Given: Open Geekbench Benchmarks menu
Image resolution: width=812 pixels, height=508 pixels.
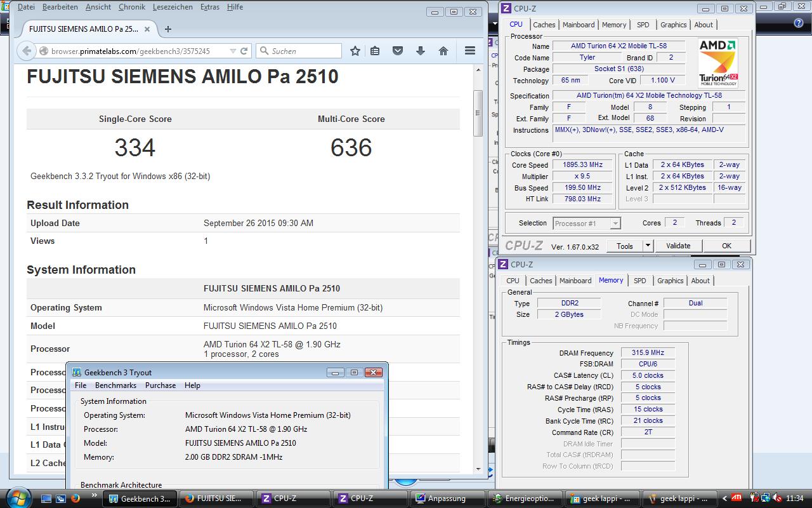Looking at the screenshot, I should pyautogui.click(x=115, y=385).
